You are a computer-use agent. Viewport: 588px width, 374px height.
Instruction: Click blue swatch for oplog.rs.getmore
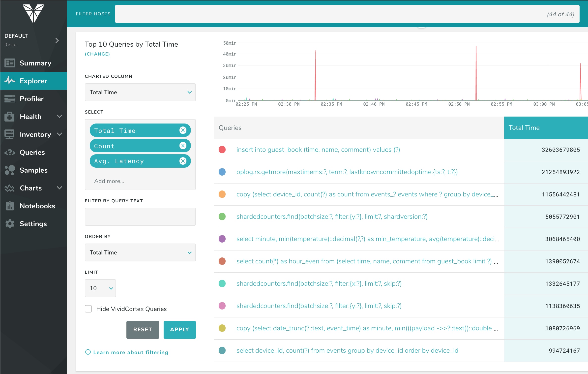pyautogui.click(x=222, y=172)
